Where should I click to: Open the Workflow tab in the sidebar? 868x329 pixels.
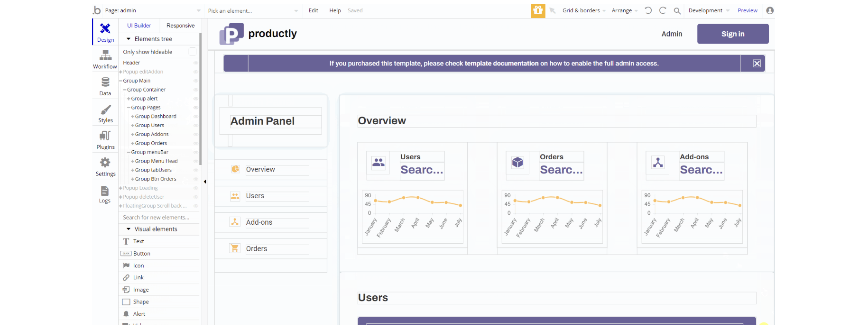(105, 60)
